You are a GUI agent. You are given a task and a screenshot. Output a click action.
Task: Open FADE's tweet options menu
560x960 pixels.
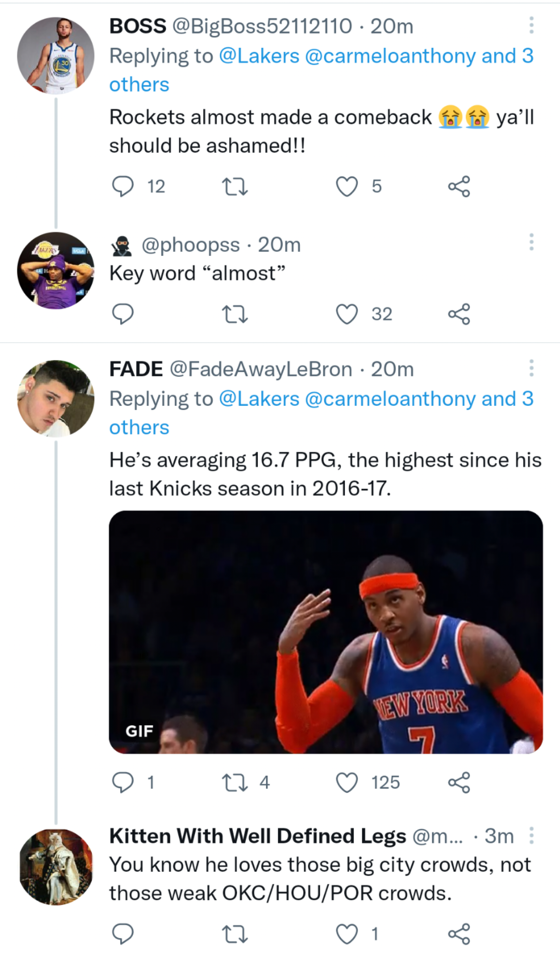pos(530,370)
